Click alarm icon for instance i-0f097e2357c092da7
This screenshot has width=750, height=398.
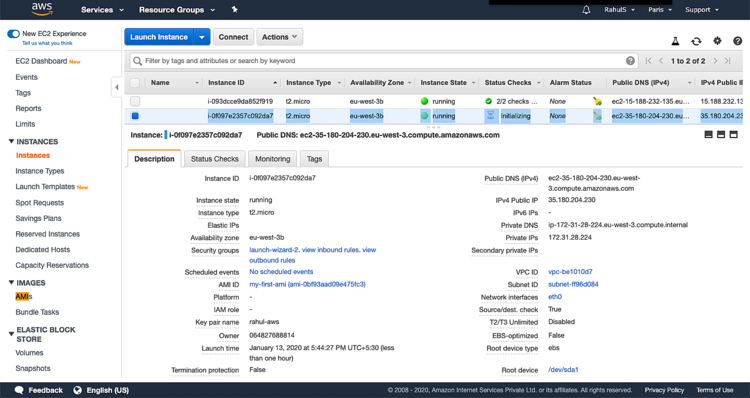pyautogui.click(x=597, y=116)
